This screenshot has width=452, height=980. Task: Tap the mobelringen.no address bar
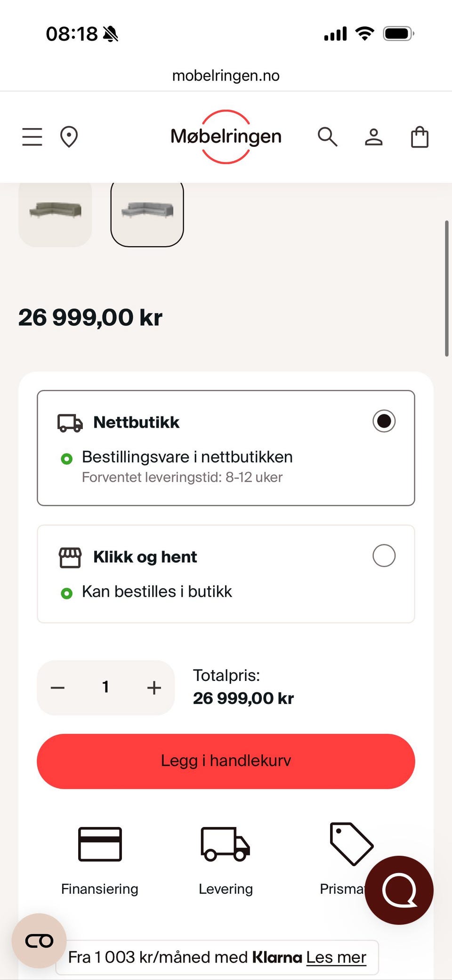(226, 75)
